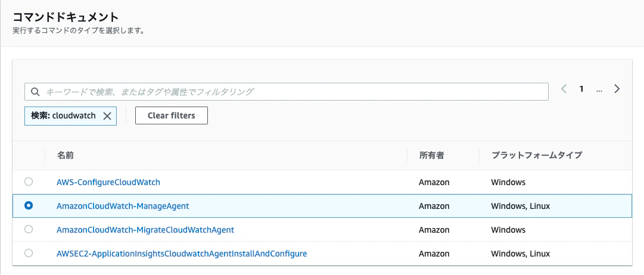The height and width of the screenshot is (275, 644).
Task: Click Amazon owner in ManageAgent row
Action: coord(434,205)
